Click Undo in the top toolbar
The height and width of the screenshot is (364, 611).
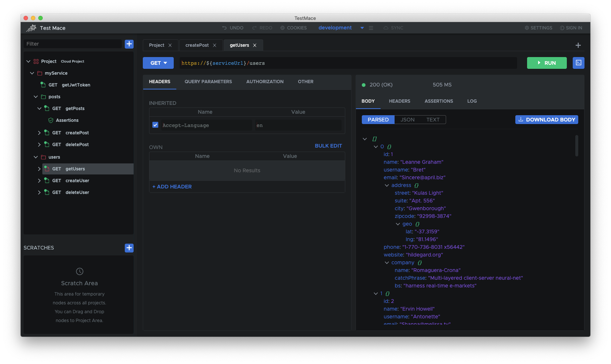pos(233,28)
